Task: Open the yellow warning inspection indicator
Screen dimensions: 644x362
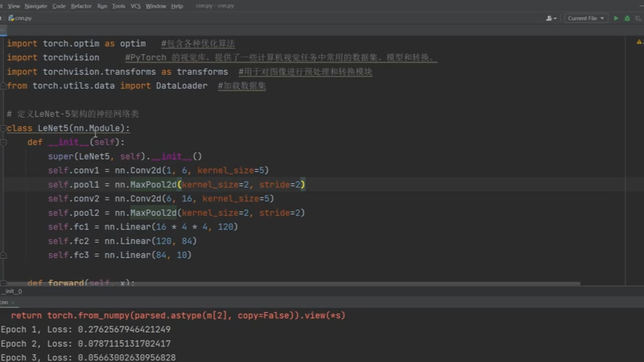Action: [x=639, y=42]
